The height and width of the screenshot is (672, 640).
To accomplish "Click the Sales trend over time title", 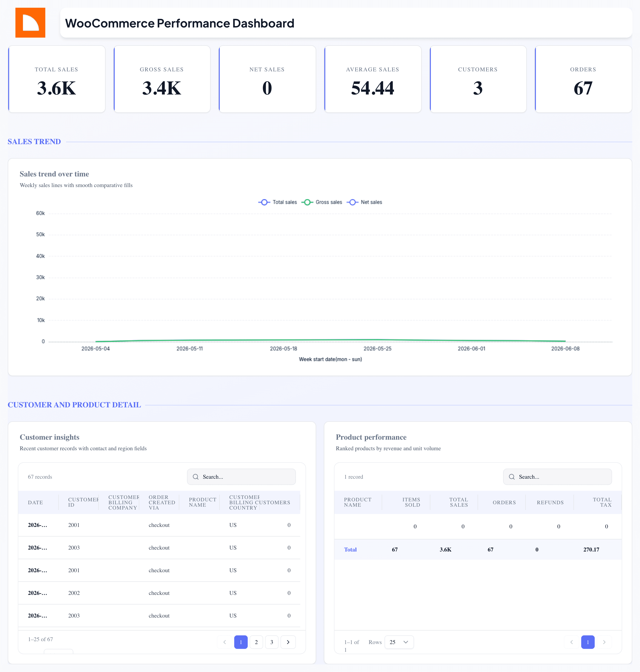I will click(x=54, y=174).
